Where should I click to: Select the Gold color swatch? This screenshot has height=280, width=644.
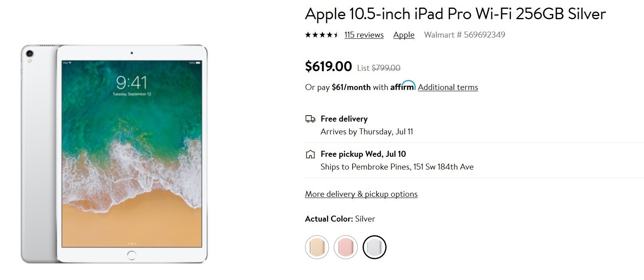pos(317,247)
